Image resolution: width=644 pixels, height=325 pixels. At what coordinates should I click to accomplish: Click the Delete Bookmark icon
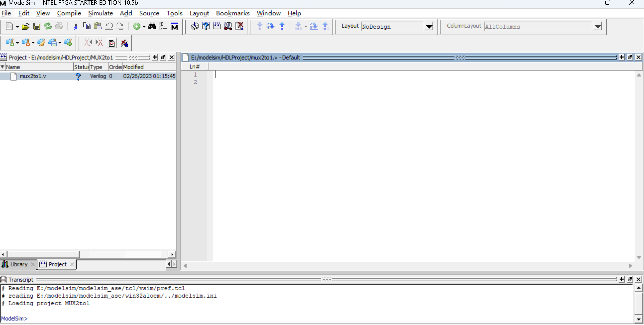point(26,43)
